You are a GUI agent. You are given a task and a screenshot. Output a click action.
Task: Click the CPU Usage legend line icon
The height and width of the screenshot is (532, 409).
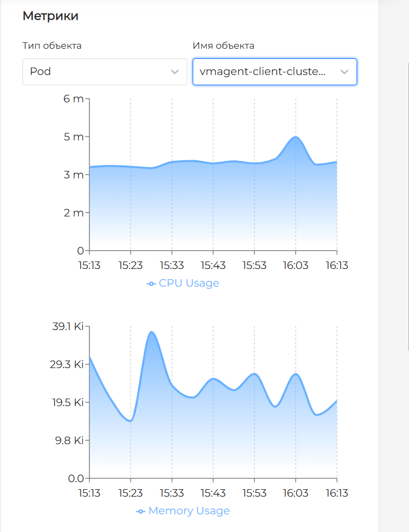tap(151, 283)
